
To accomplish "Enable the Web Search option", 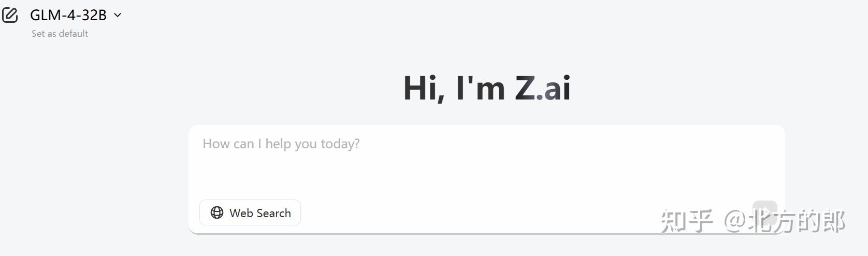I will coord(250,212).
